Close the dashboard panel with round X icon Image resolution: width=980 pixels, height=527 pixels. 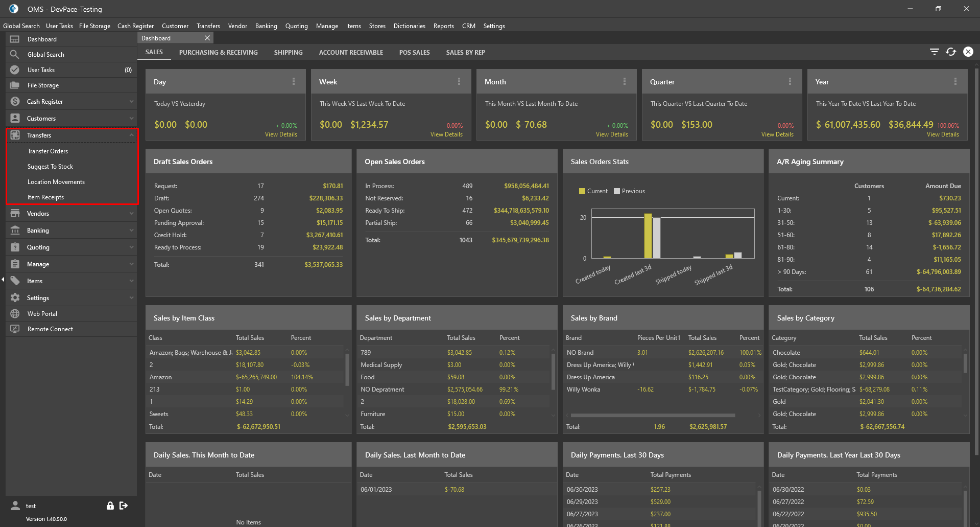(x=968, y=52)
